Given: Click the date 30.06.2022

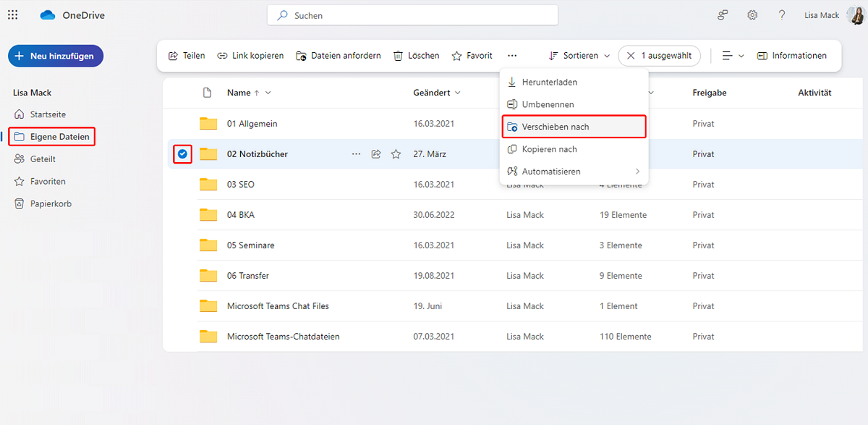Looking at the screenshot, I should (x=434, y=215).
